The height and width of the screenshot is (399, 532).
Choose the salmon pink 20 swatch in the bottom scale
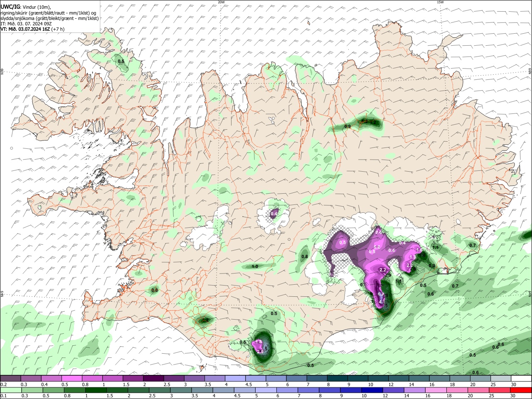[478, 390]
